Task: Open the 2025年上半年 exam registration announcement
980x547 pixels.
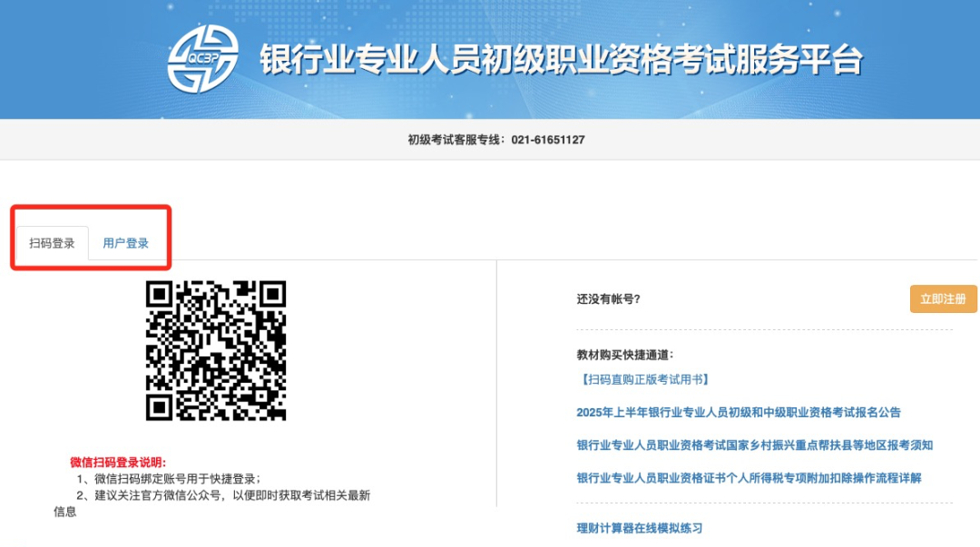Action: point(738,412)
